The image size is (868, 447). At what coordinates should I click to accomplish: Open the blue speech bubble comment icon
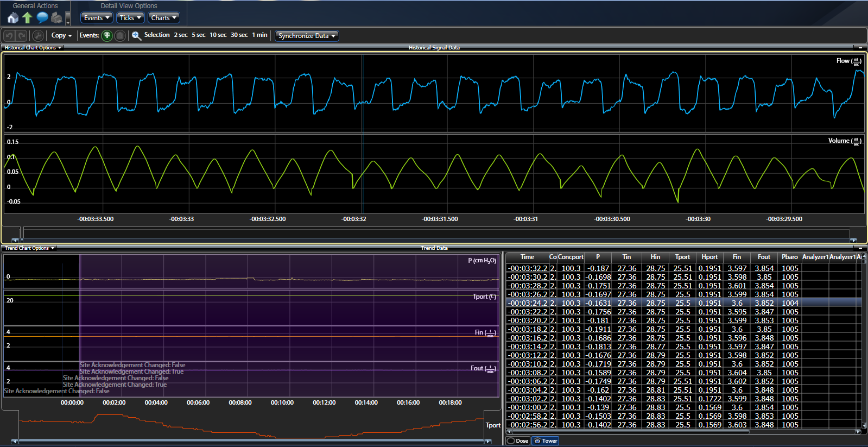[42, 18]
